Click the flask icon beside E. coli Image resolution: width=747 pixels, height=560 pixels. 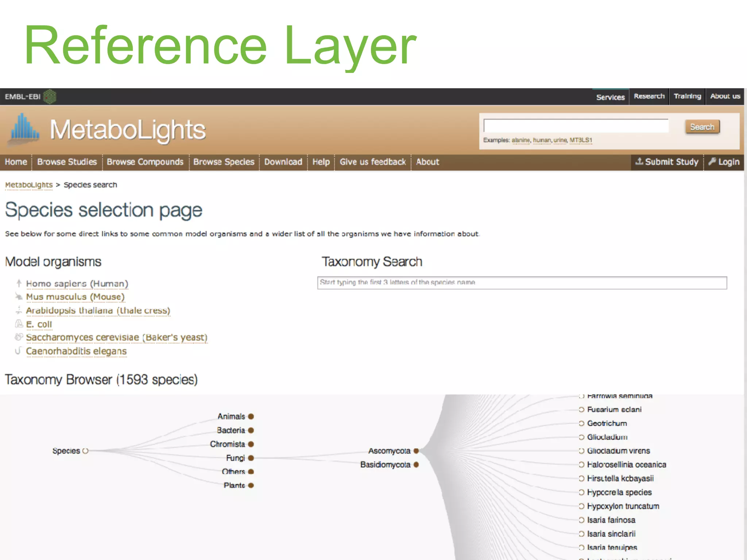click(x=19, y=324)
